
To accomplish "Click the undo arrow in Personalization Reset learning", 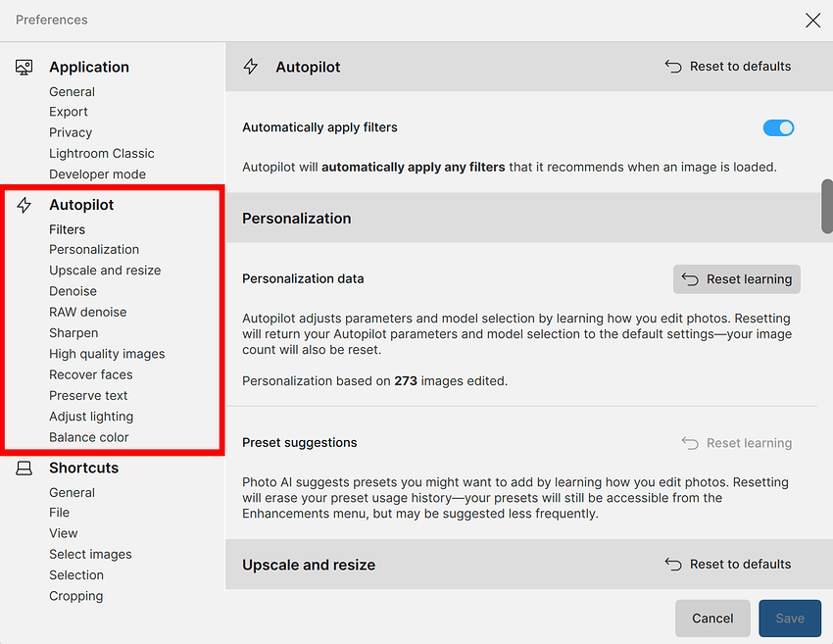I will (690, 279).
